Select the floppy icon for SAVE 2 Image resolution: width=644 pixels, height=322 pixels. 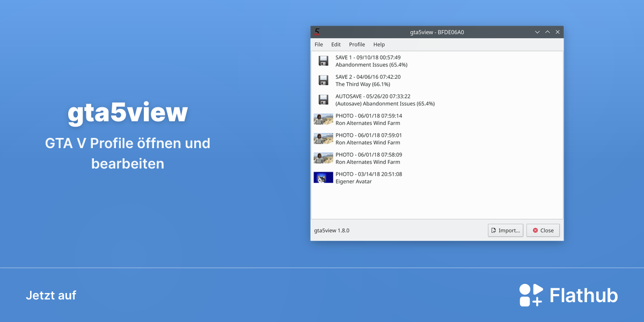click(x=323, y=80)
